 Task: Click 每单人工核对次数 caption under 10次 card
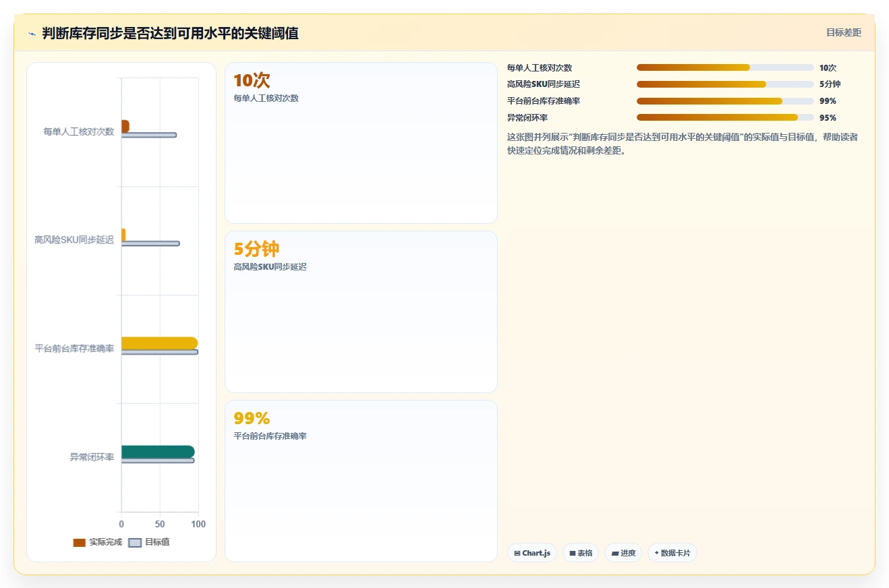266,98
